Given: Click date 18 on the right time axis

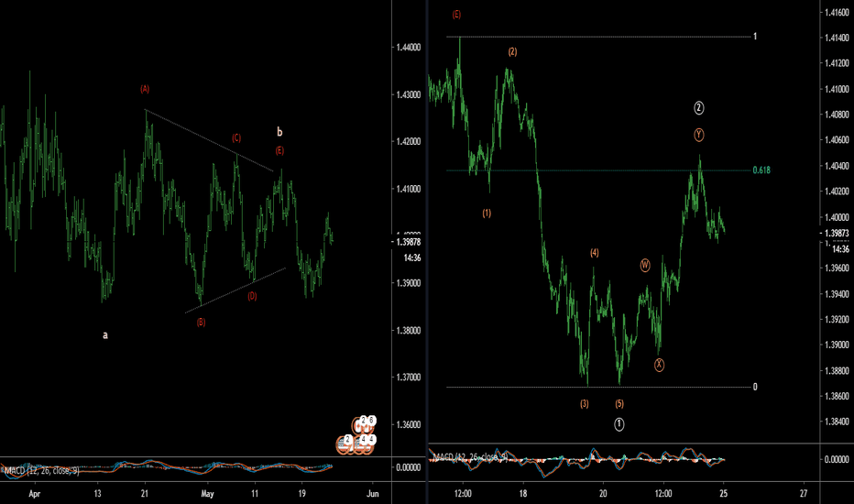Looking at the screenshot, I should click(x=523, y=494).
